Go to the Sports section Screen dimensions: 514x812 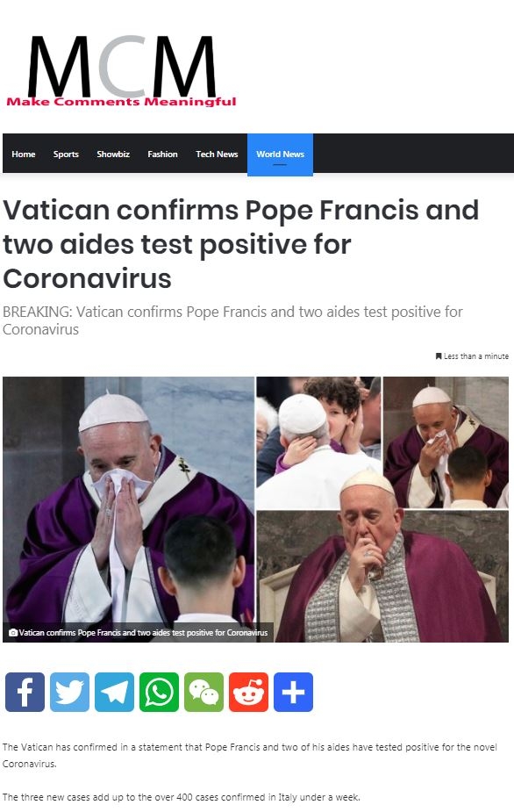[66, 154]
